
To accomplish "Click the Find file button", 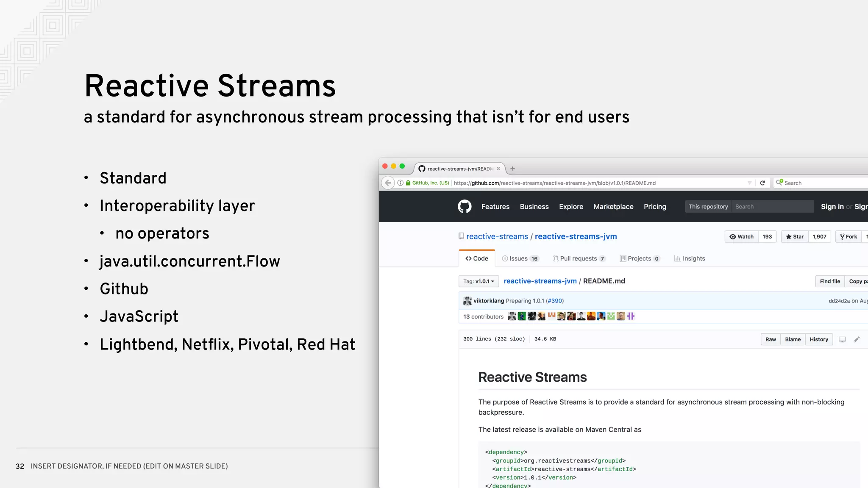I will (x=830, y=281).
